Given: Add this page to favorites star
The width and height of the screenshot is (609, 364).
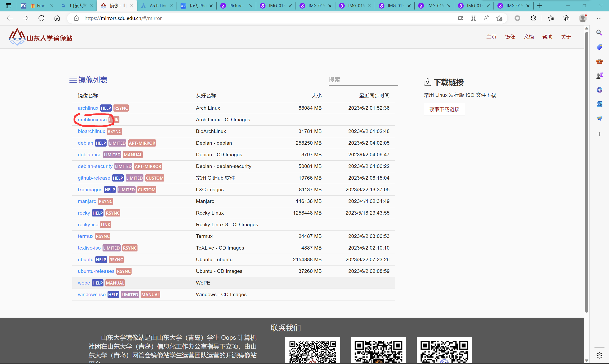Looking at the screenshot, I should [499, 18].
